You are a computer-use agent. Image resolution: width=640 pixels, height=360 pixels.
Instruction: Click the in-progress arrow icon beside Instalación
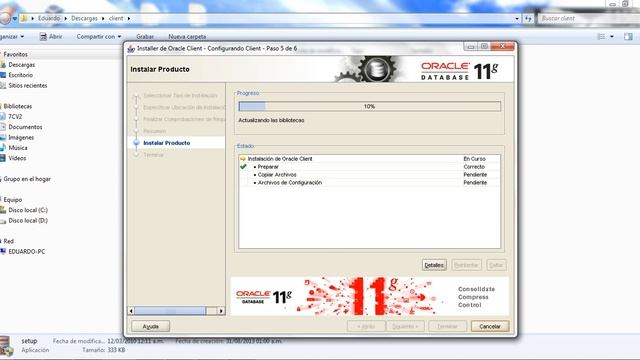(243, 159)
